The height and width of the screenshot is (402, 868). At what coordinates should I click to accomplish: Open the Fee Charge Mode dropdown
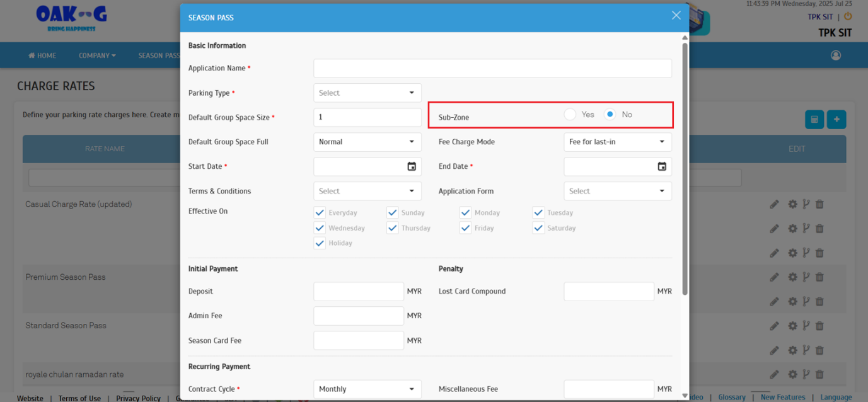click(617, 142)
